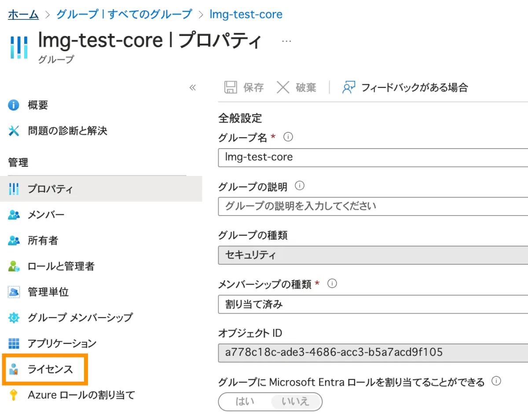Image resolution: width=528 pixels, height=420 pixels.
Task: Click the info icon beside グループの説明
Action: pyautogui.click(x=300, y=186)
